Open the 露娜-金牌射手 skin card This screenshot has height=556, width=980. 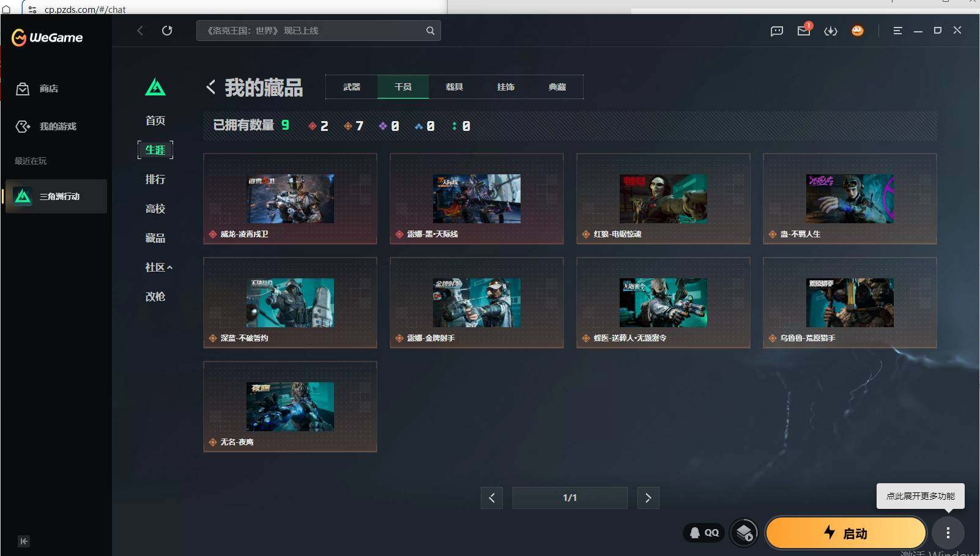[x=477, y=303]
